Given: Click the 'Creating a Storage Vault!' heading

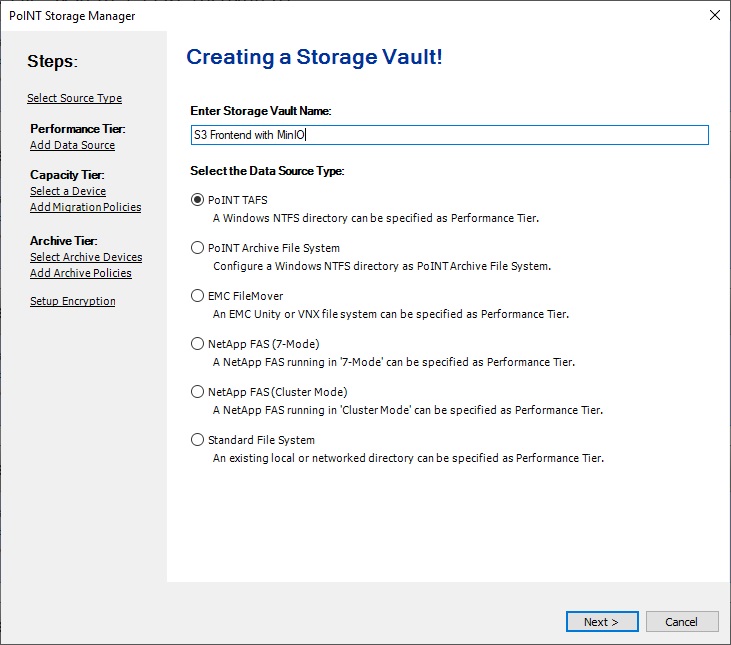Looking at the screenshot, I should [314, 57].
